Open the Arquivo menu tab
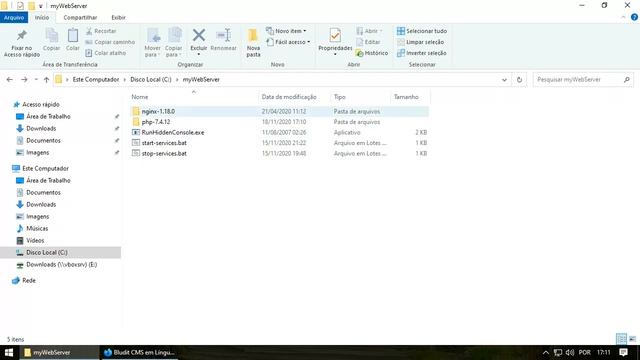640x360 pixels. (x=14, y=18)
